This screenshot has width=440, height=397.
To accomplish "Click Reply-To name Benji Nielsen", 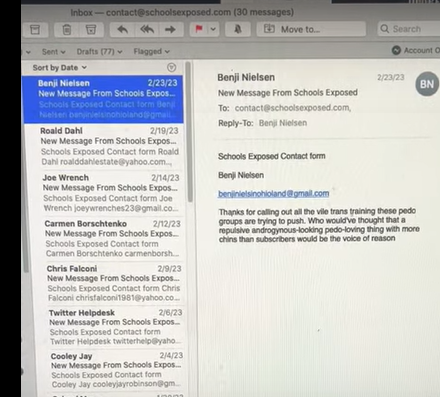I will point(283,123).
